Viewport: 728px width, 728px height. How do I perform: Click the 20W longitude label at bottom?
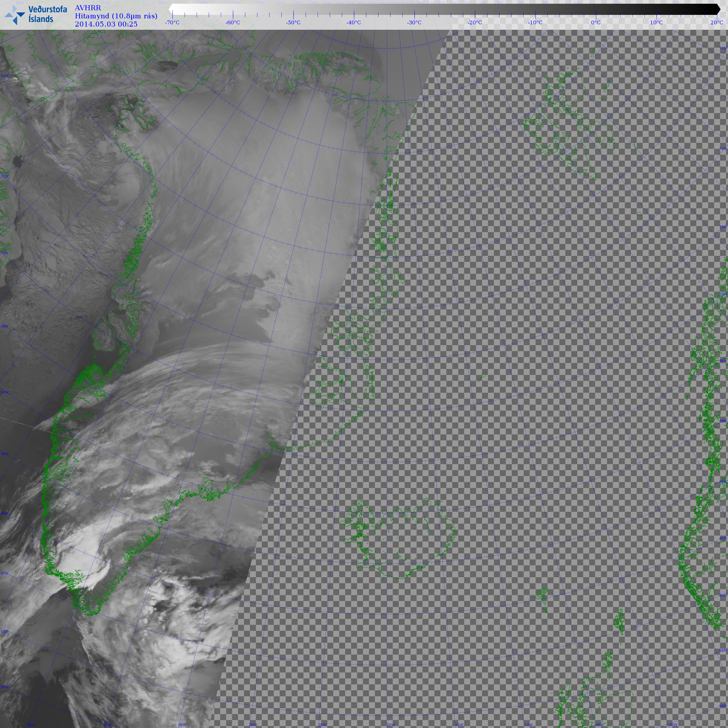(x=391, y=725)
